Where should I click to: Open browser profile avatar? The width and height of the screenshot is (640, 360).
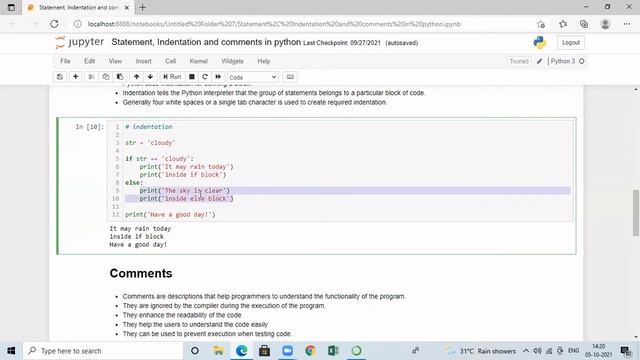(605, 24)
